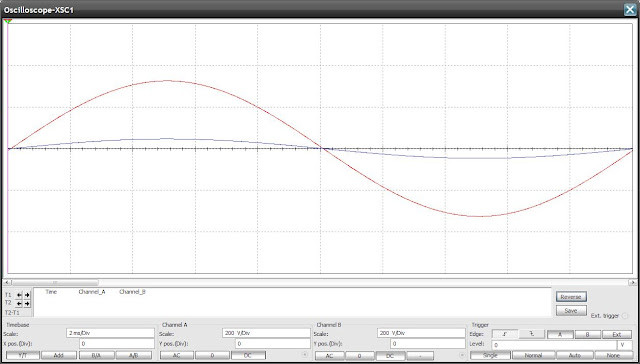Click the scrollbar right arrow under the display
The image size is (640, 364).
(632, 282)
